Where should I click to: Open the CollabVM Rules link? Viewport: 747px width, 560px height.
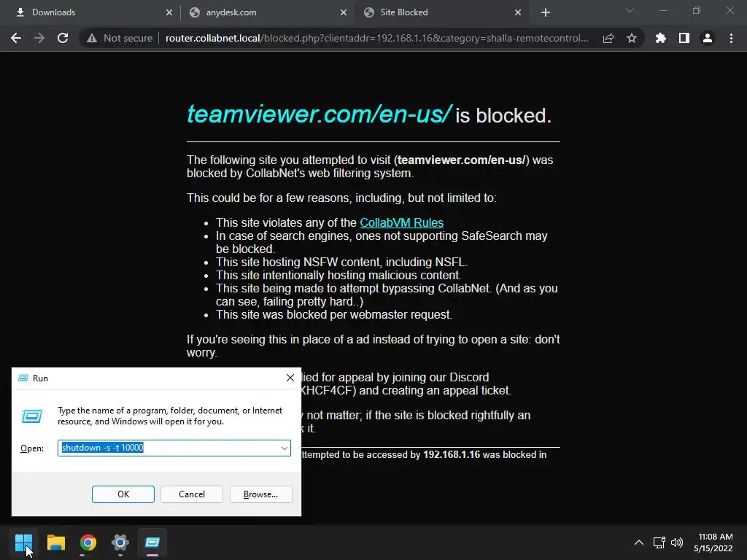pos(402,223)
